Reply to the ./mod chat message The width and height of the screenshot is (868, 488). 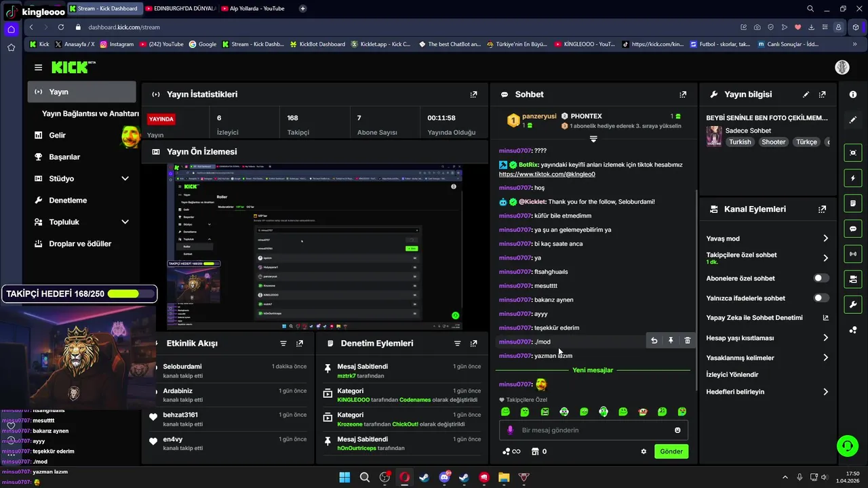(x=654, y=340)
